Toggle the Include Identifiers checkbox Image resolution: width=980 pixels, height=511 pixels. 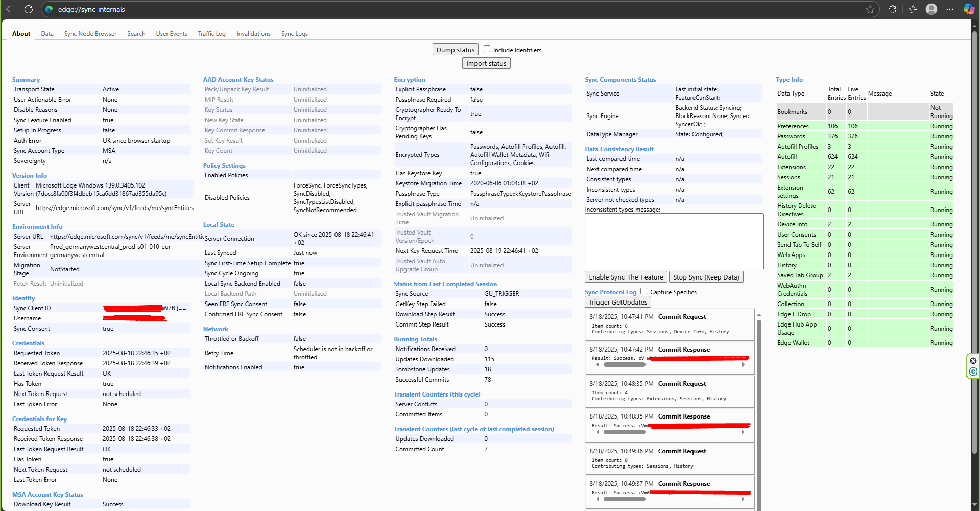pyautogui.click(x=487, y=49)
